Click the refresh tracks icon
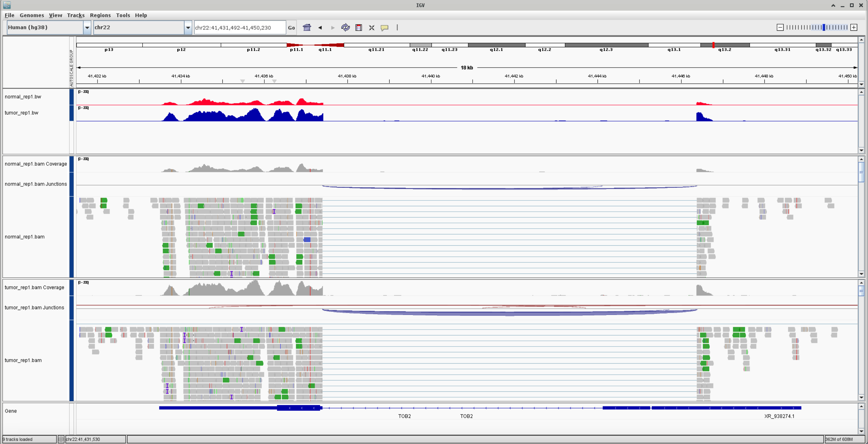The height and width of the screenshot is (444, 868). 345,28
